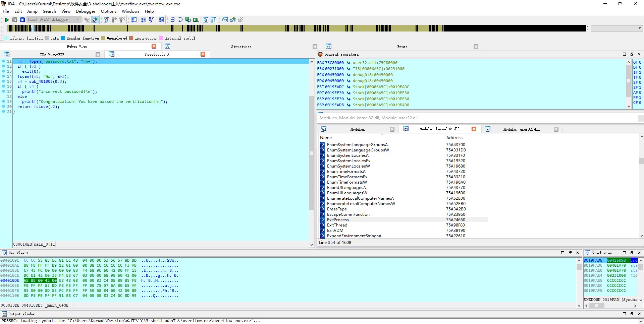The image size is (644, 324).
Task: Click the thread list toolbar icon
Action: (144, 20)
